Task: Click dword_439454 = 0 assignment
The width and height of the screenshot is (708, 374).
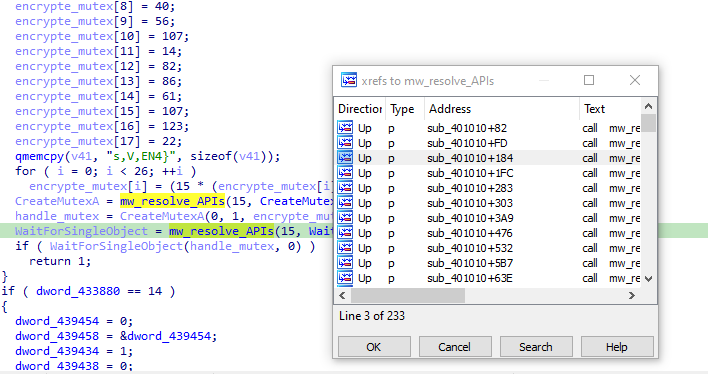Action: click(x=74, y=321)
